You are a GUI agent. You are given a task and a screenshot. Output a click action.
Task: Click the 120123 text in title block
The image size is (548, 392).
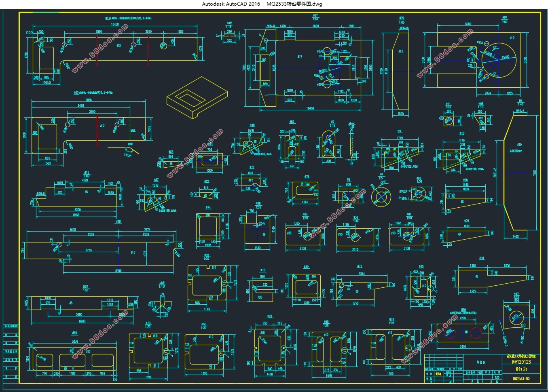(x=524, y=362)
